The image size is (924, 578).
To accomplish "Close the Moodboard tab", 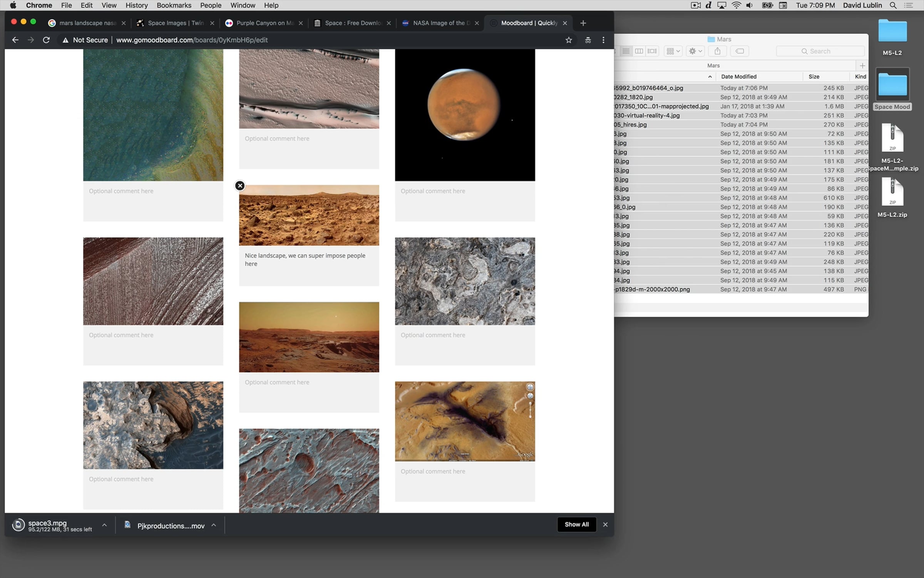I will pos(565,23).
